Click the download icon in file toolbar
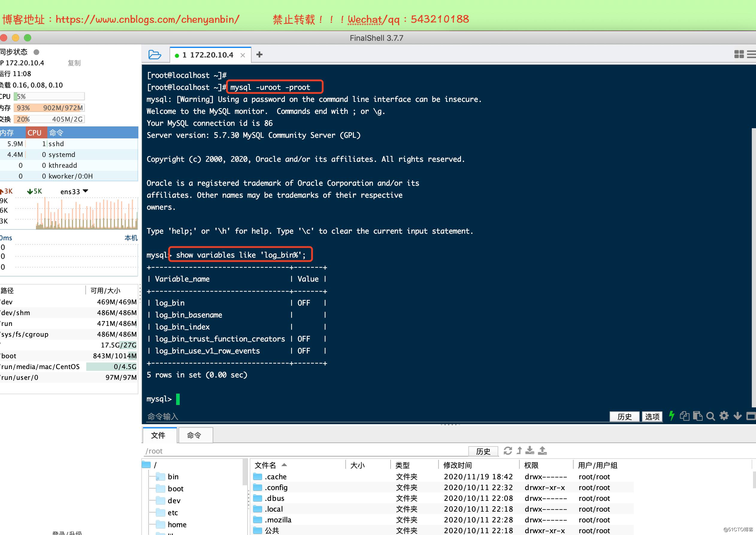 coord(530,451)
